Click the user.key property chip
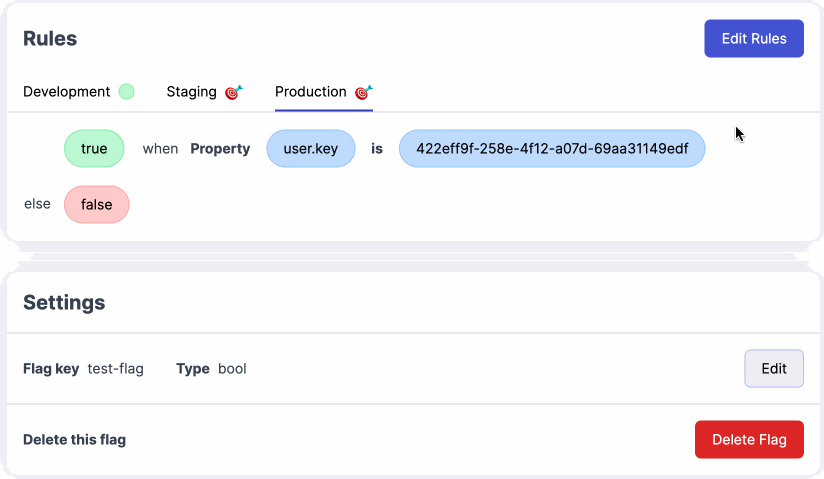This screenshot has height=479, width=824. [x=311, y=149]
